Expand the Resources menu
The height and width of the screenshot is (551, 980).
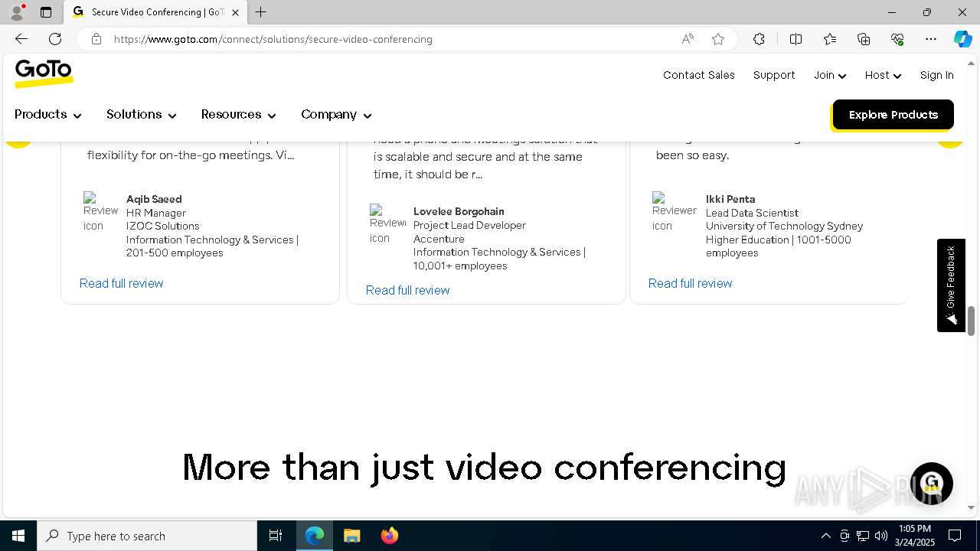point(238,115)
